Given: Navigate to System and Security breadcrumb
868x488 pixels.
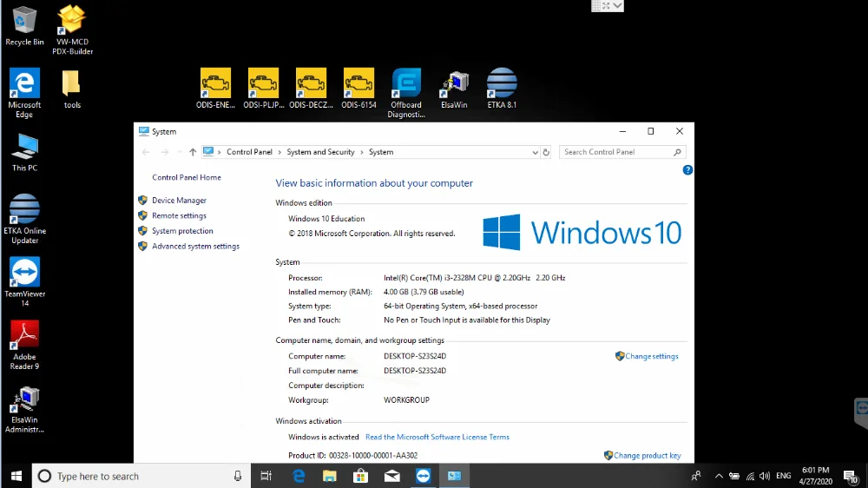Looking at the screenshot, I should pos(320,152).
